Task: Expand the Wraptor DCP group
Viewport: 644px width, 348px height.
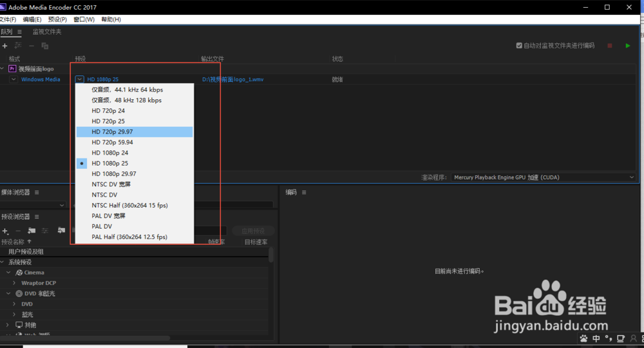Action: [x=14, y=283]
